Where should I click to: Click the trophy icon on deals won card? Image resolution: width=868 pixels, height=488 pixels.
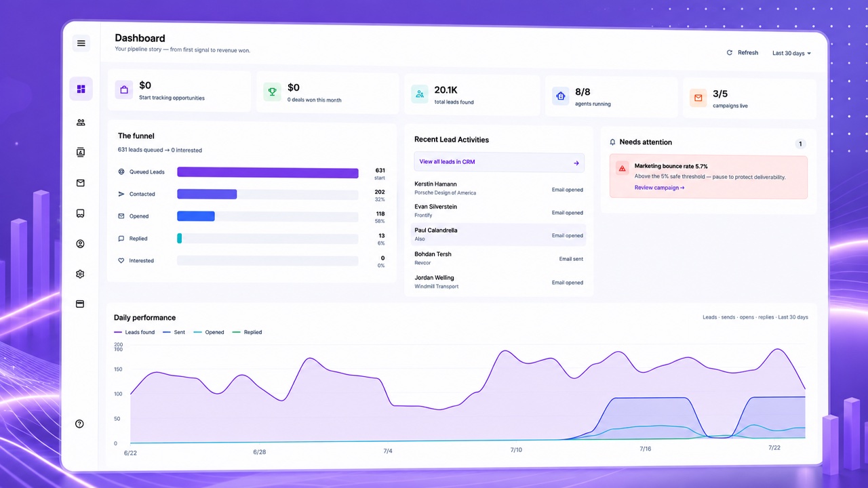[x=272, y=91]
